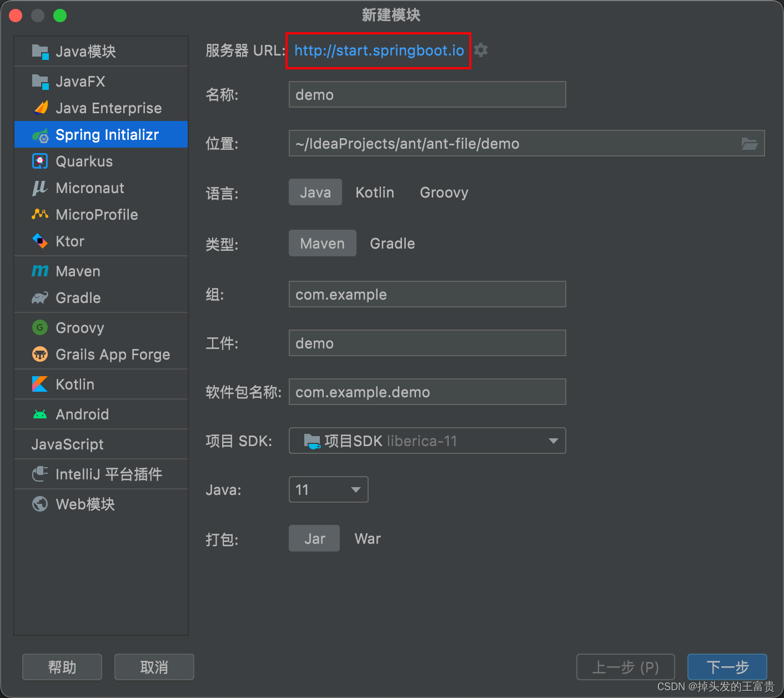Select Gradle in the sidebar list
Viewport: 784px width, 698px height.
pyautogui.click(x=101, y=298)
